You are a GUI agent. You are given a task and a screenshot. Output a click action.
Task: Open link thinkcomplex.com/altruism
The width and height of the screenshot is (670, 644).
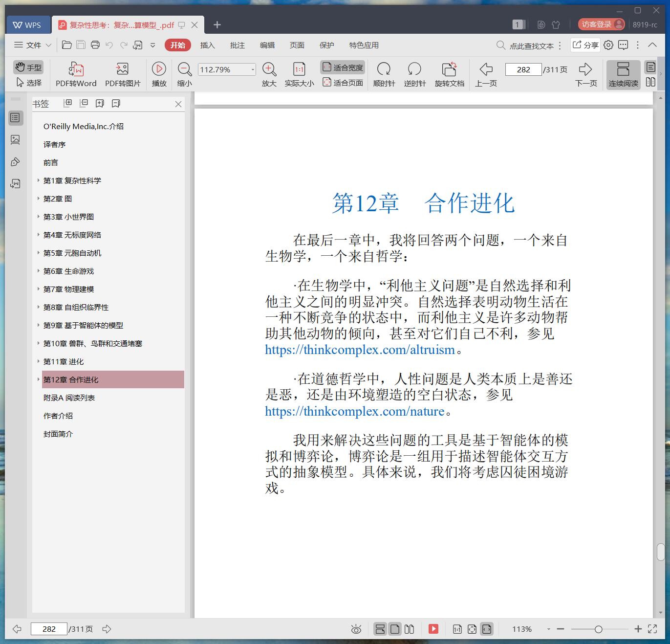(360, 350)
